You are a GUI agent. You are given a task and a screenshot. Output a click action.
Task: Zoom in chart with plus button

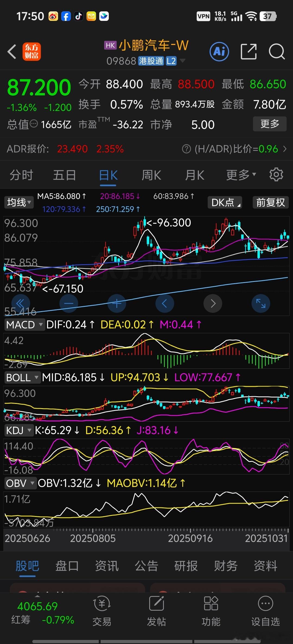(117, 303)
